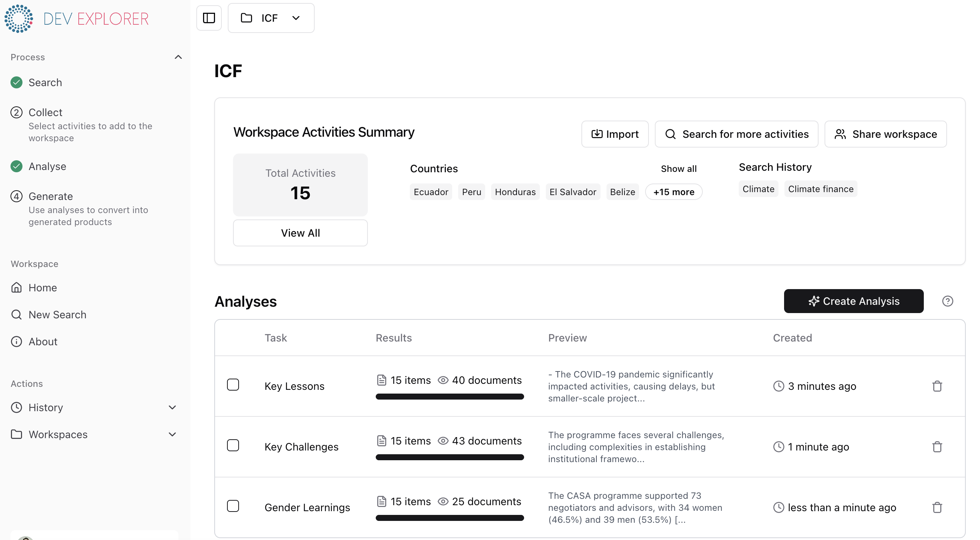Image resolution: width=980 pixels, height=540 pixels.
Task: Click the Create Analysis button
Action: click(x=853, y=301)
